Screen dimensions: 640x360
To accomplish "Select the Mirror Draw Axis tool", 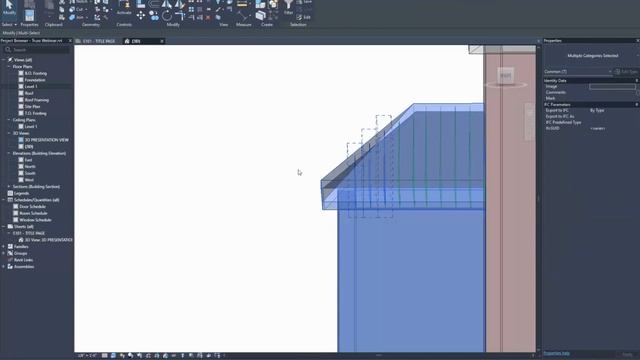I will tap(180, 4).
